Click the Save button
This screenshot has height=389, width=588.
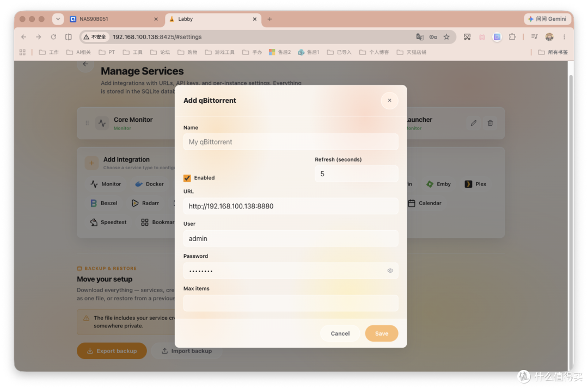point(381,334)
